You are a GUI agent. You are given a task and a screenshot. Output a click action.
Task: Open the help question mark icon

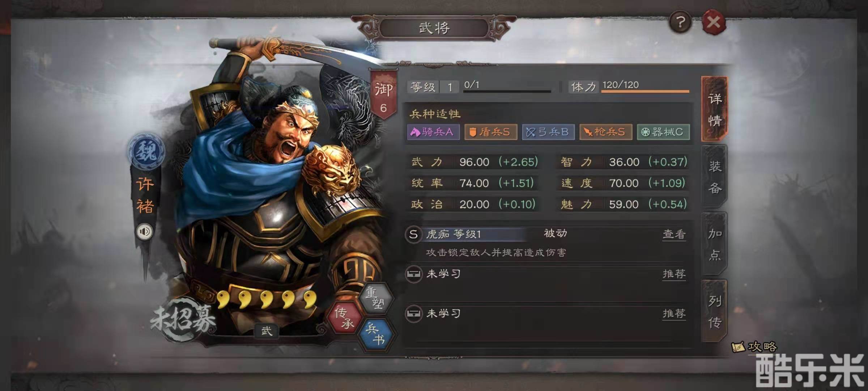click(680, 22)
